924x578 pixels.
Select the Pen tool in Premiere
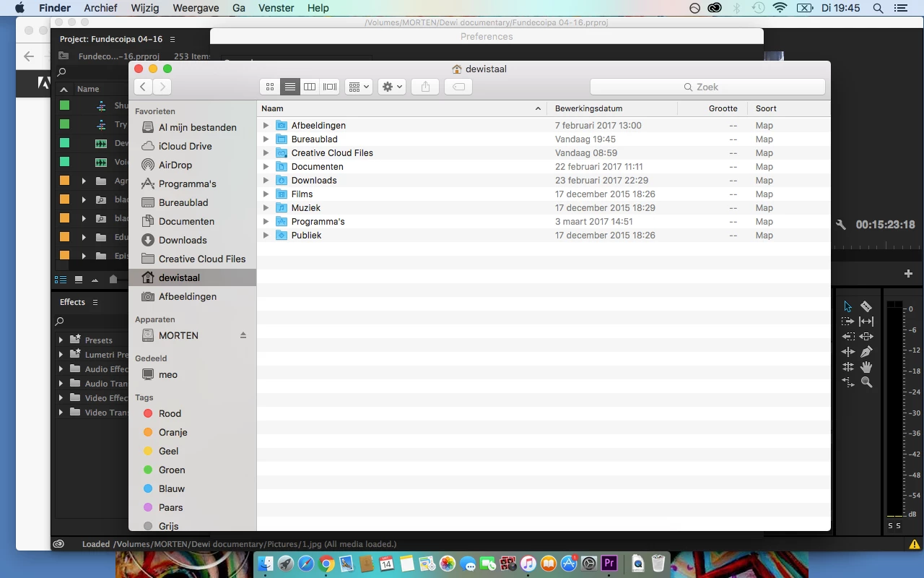point(866,352)
